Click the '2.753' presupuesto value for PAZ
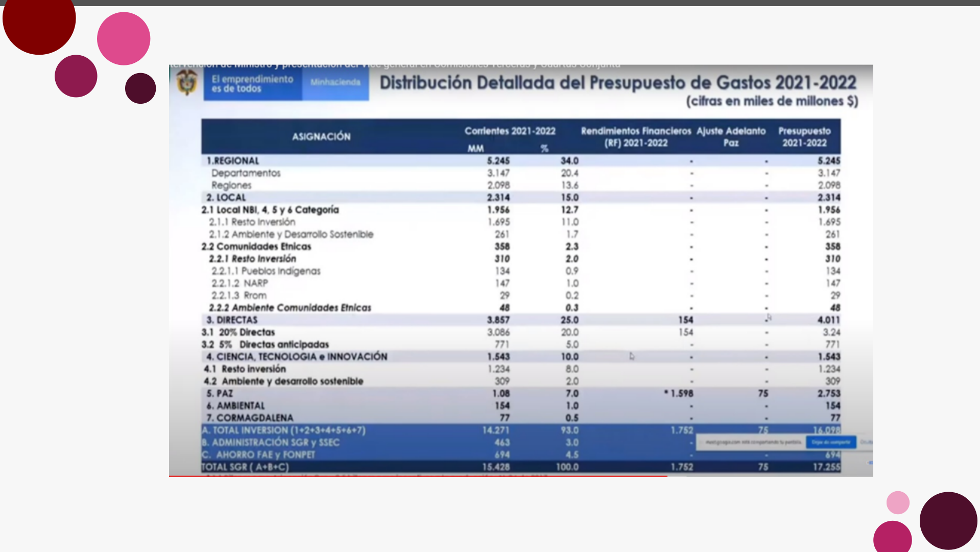 click(x=828, y=394)
